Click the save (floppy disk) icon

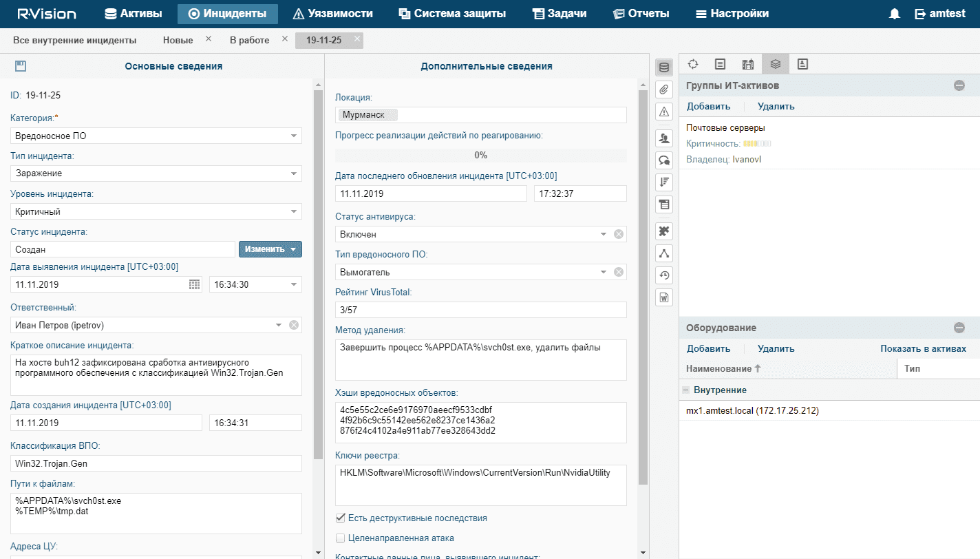[x=21, y=66]
